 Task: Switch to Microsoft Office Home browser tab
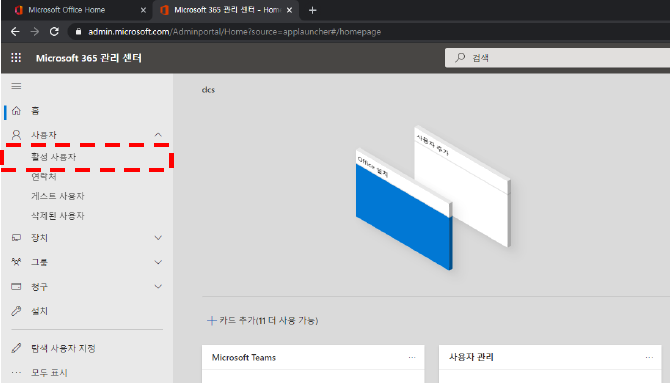tap(76, 10)
